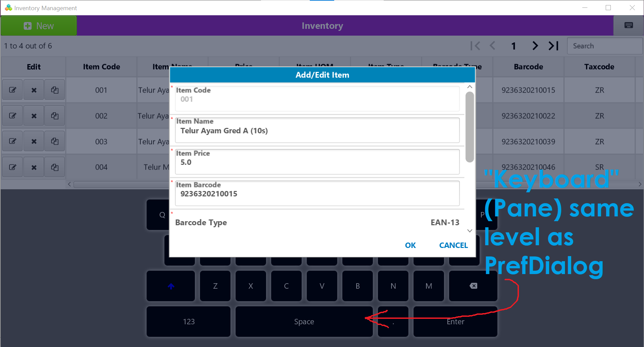Screen dimensions: 644x347
Task: Tap the Z key
Action: [215, 286]
